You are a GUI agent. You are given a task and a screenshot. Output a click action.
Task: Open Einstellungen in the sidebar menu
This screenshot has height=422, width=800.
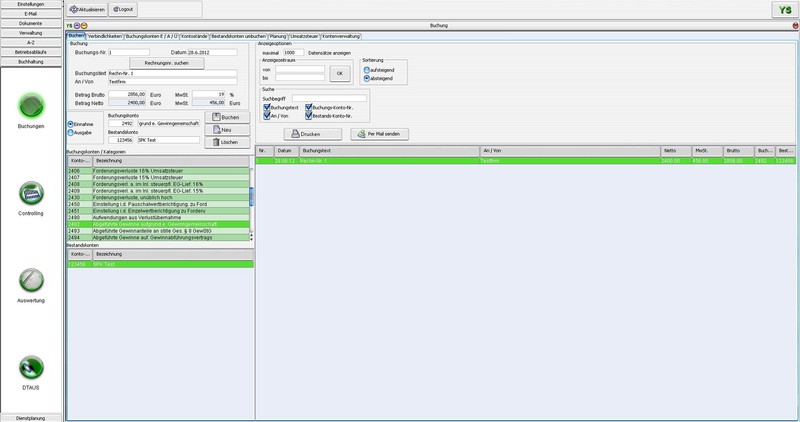pyautogui.click(x=31, y=4)
